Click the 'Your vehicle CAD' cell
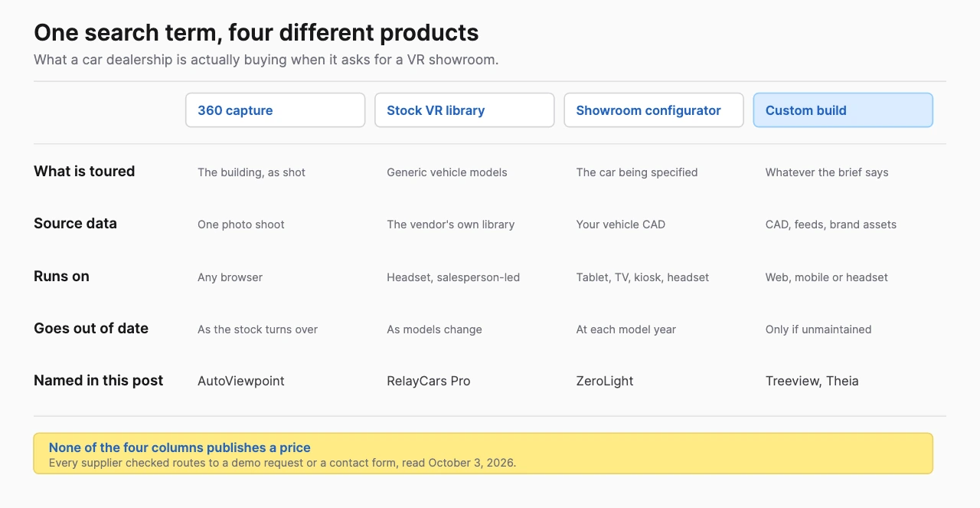The width and height of the screenshot is (980, 508). [x=621, y=225]
